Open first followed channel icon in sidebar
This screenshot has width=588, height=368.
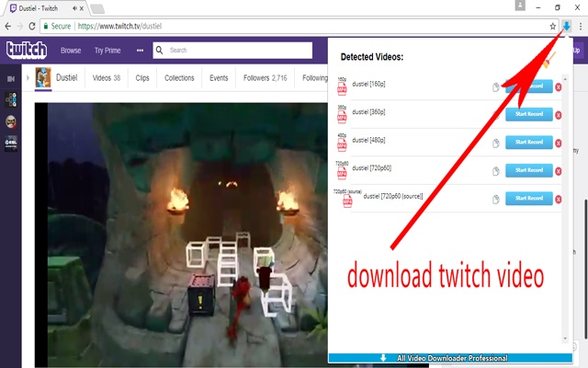click(x=11, y=100)
